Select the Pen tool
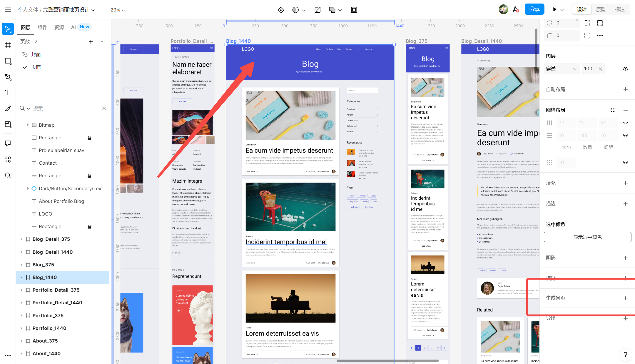635x364 pixels. pos(8,77)
